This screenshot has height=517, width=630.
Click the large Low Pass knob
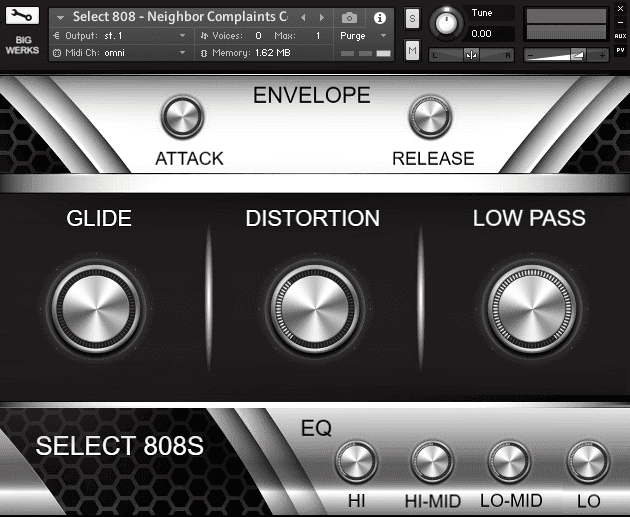click(x=532, y=309)
